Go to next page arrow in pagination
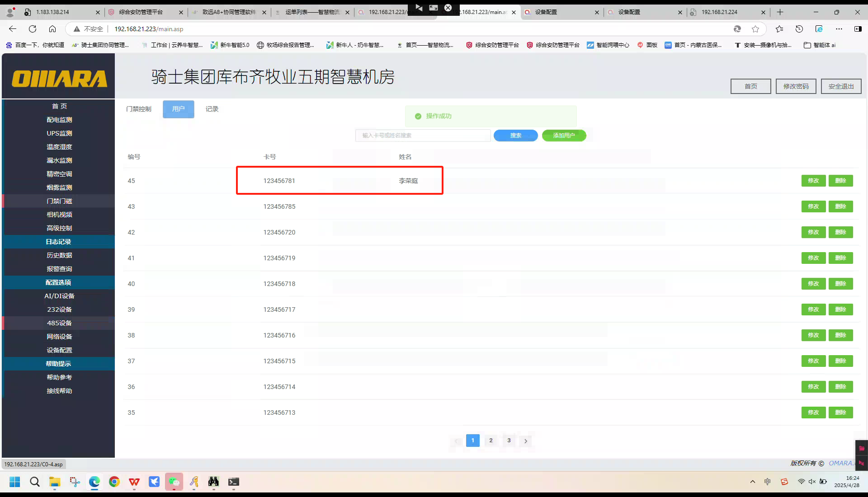868x497 pixels. pyautogui.click(x=526, y=441)
